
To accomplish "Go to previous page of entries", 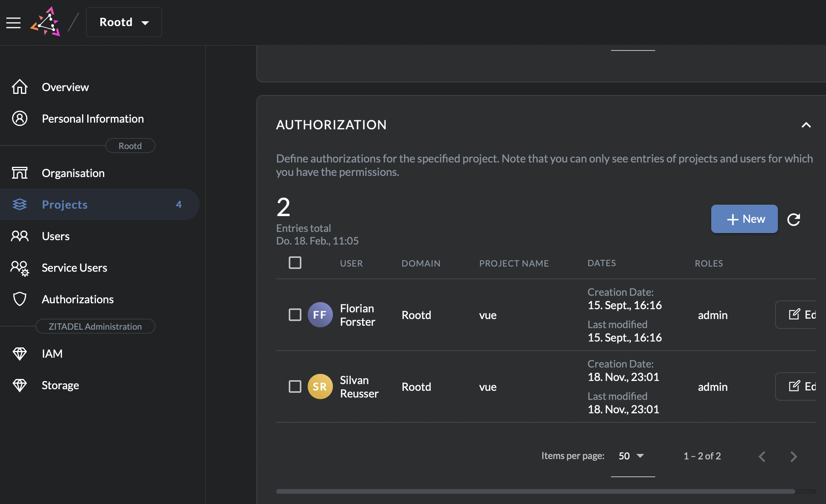I will [762, 456].
